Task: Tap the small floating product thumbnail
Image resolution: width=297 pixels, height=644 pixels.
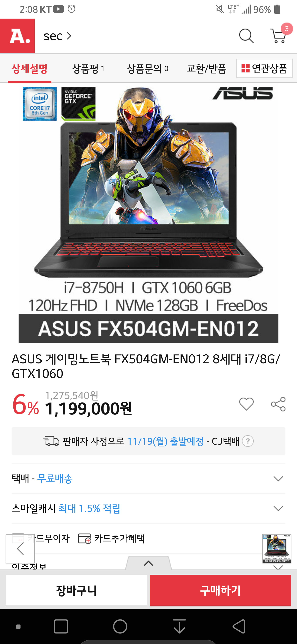Action: coord(277,548)
